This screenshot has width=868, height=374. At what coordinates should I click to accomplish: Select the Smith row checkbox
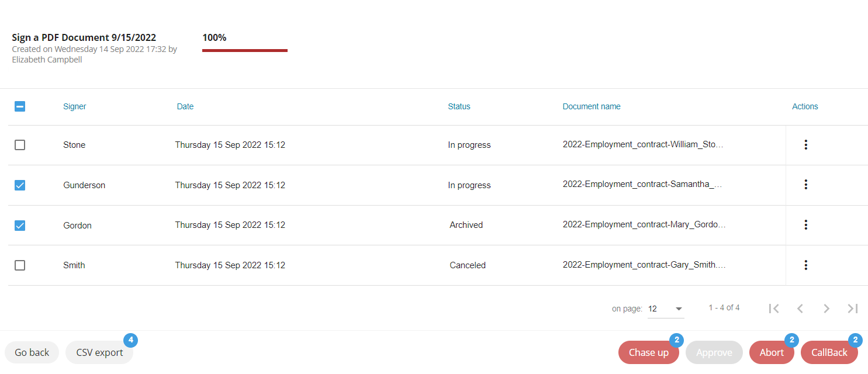pyautogui.click(x=20, y=265)
